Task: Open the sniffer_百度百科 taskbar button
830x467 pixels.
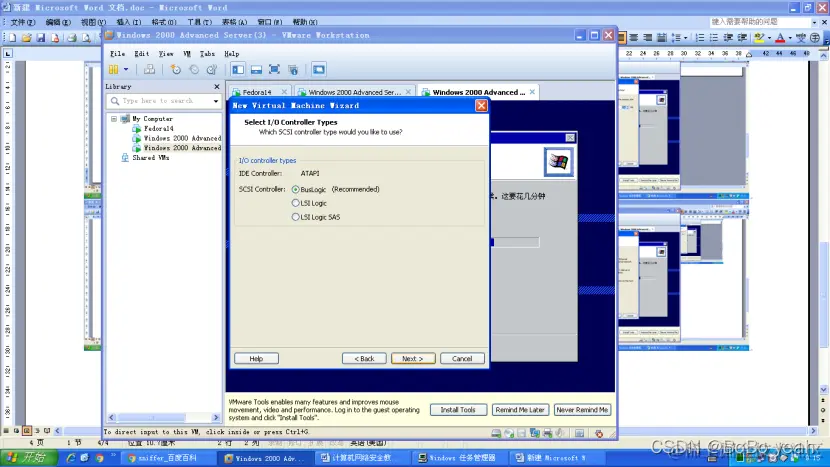Action: coord(168,458)
